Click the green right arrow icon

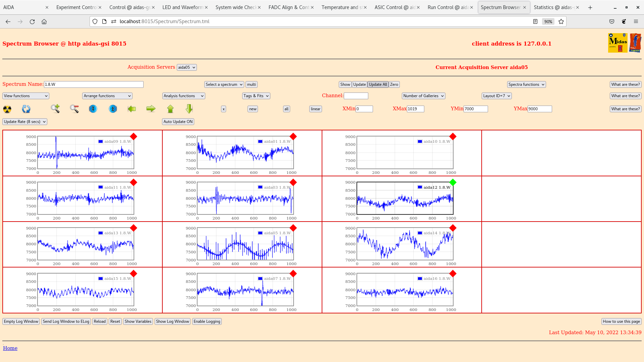[151, 109]
